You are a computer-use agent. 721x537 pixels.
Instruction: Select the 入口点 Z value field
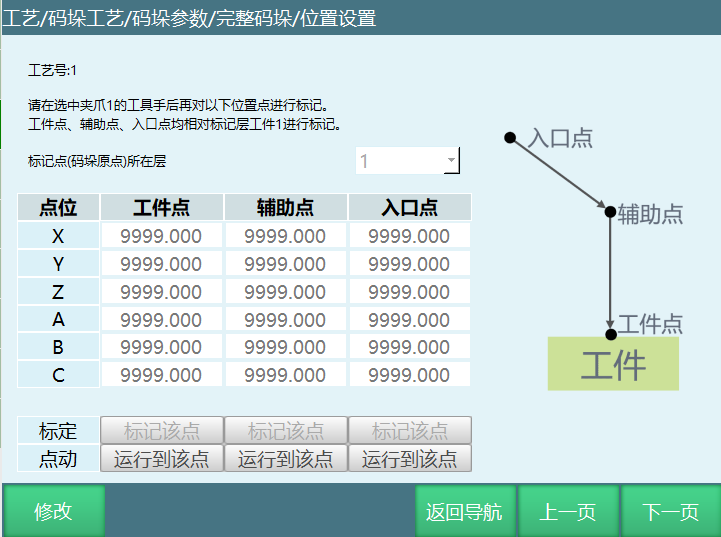point(409,292)
